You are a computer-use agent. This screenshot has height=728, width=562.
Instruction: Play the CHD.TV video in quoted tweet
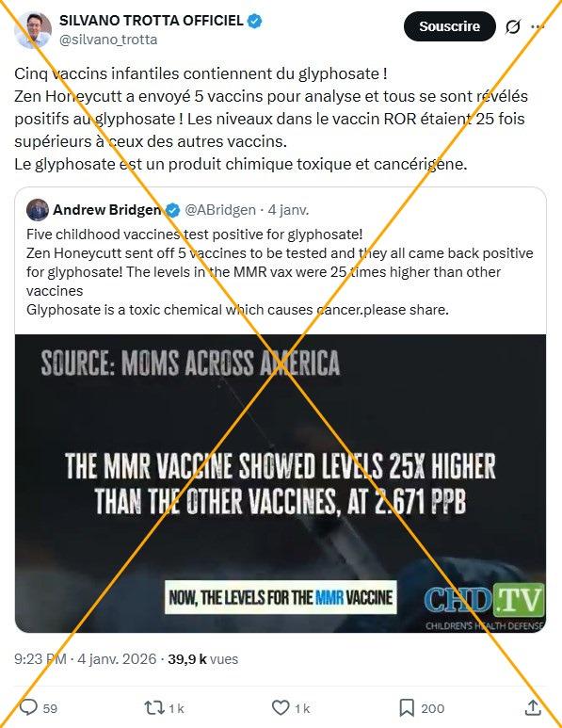point(281,483)
